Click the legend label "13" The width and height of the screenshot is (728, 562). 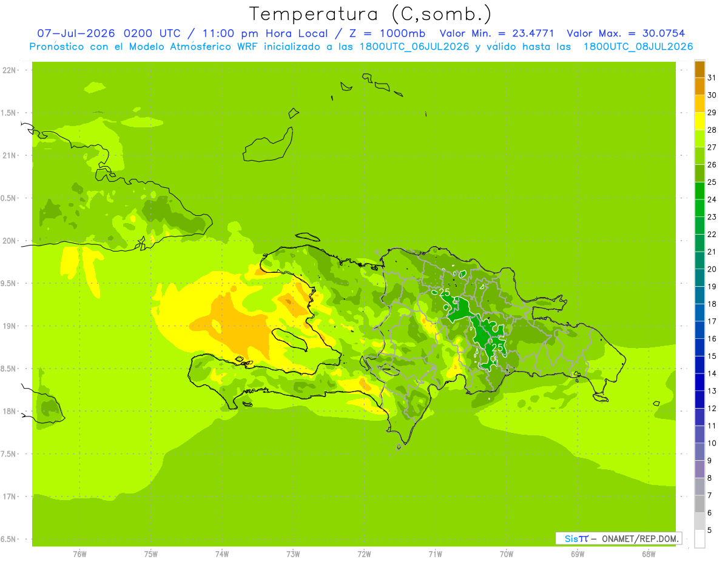(712, 390)
